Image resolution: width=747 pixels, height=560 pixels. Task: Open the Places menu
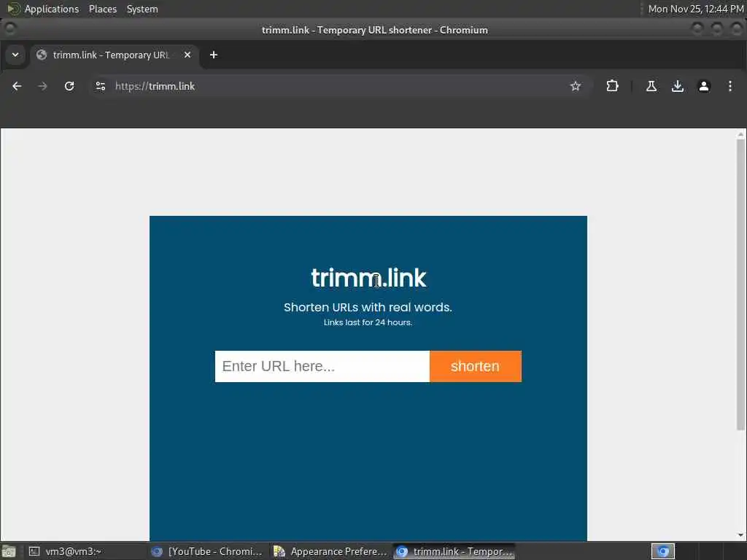coord(102,9)
